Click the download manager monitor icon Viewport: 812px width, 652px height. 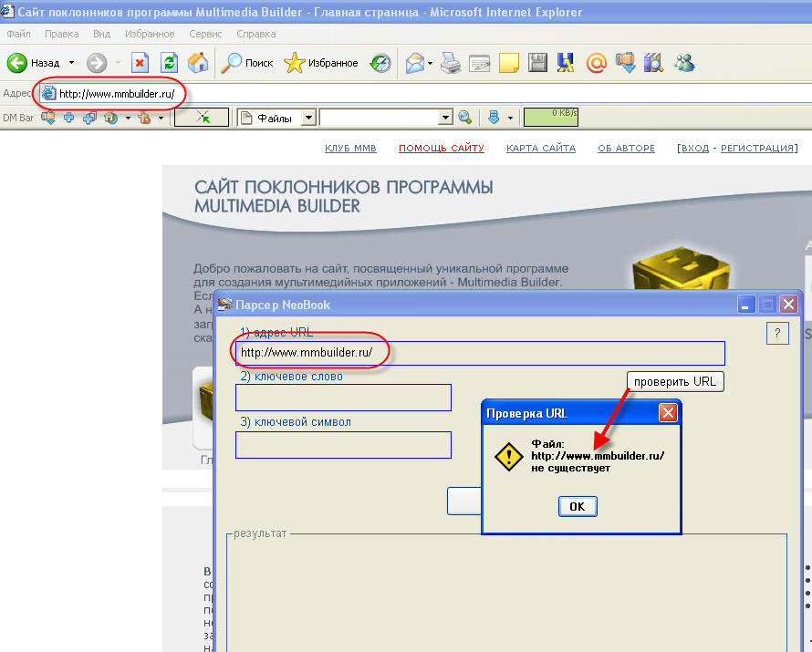coord(626,63)
